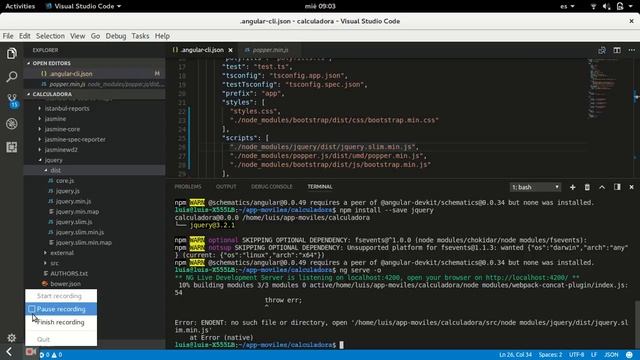640x360 pixels.
Task: Open the terminal selector '1: bash' dropdown
Action: click(x=535, y=187)
